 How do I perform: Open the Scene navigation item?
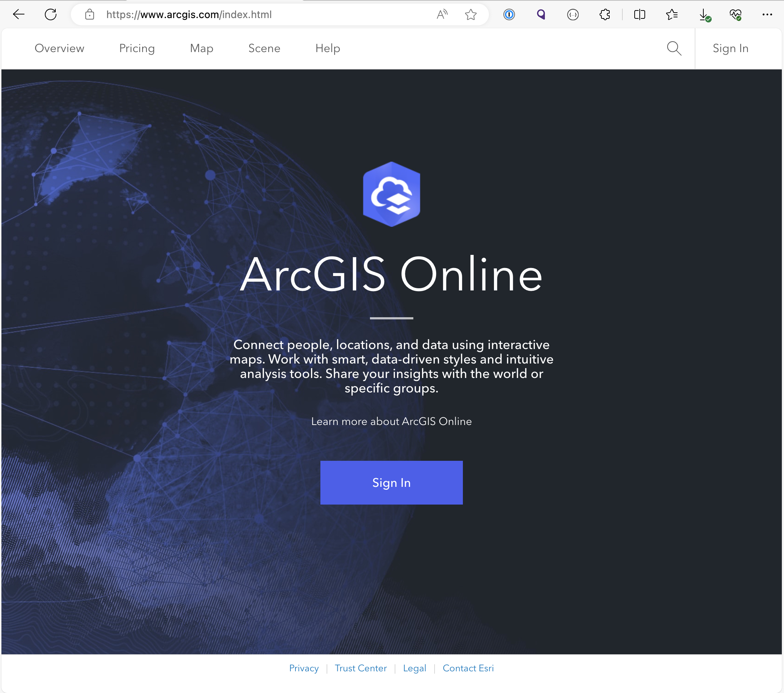tap(264, 48)
